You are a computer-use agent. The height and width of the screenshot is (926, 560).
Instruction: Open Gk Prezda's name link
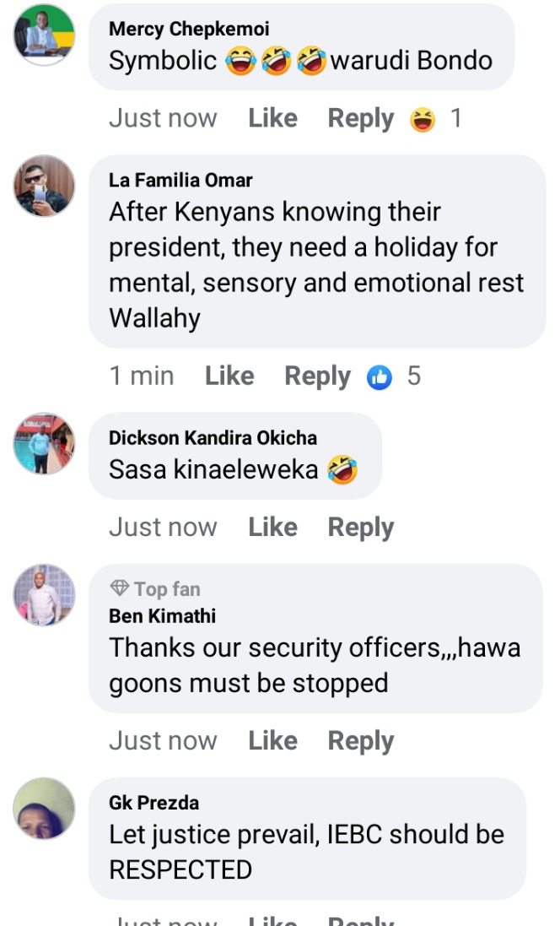(x=154, y=803)
